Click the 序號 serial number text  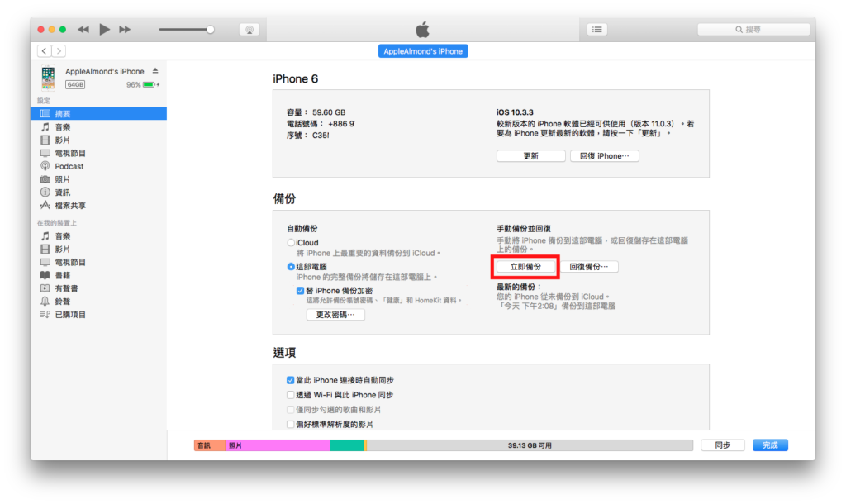pos(308,136)
